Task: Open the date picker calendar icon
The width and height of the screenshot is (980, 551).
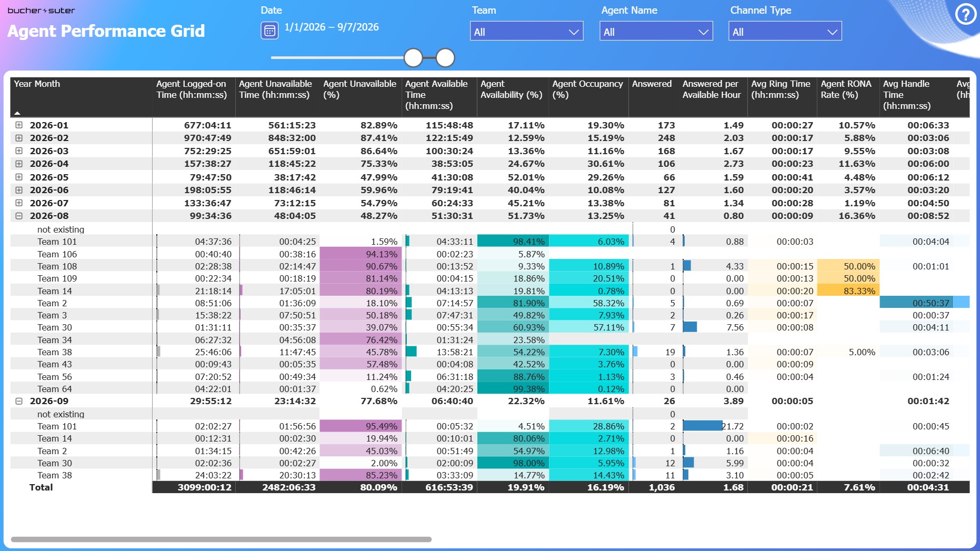Action: click(x=269, y=31)
